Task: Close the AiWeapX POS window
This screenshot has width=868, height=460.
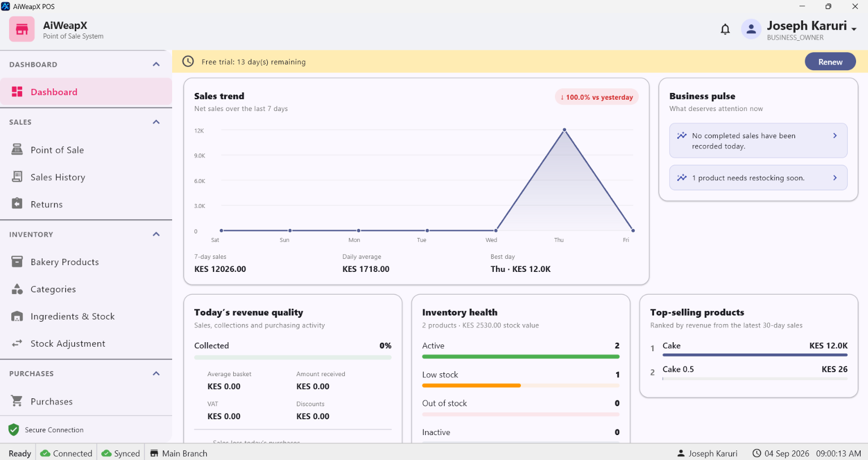Action: (x=855, y=6)
